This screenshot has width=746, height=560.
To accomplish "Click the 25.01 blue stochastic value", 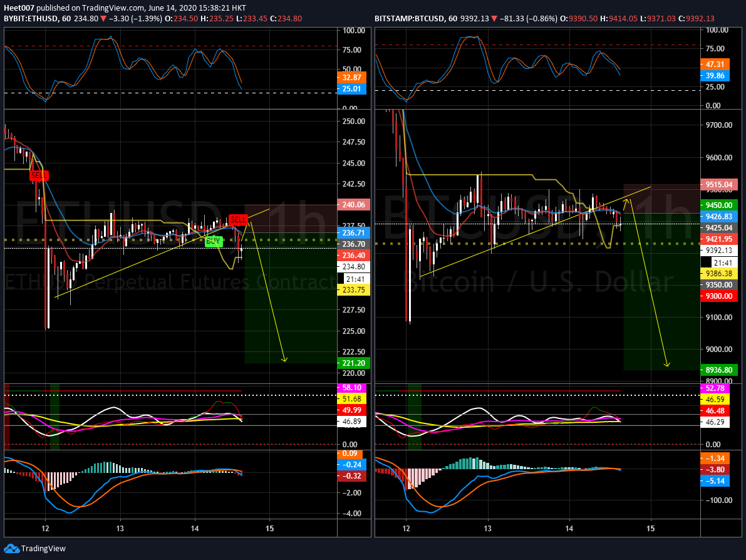I will (351, 89).
